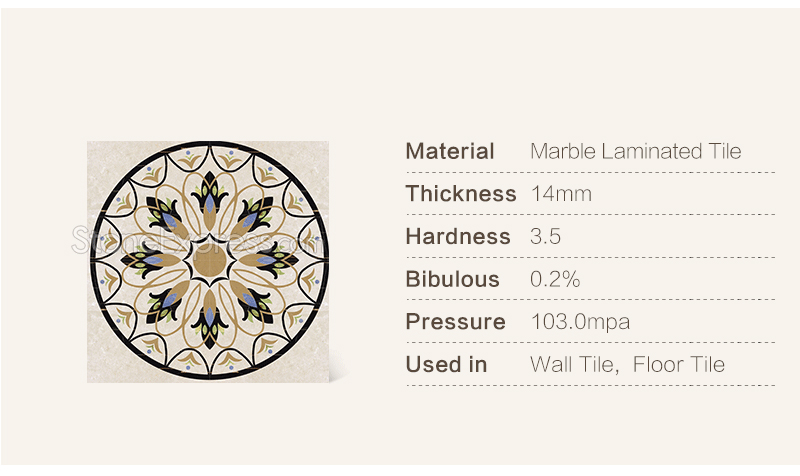Click the StoneExpress.com watermark text
This screenshot has width=800, height=476.
(x=197, y=239)
